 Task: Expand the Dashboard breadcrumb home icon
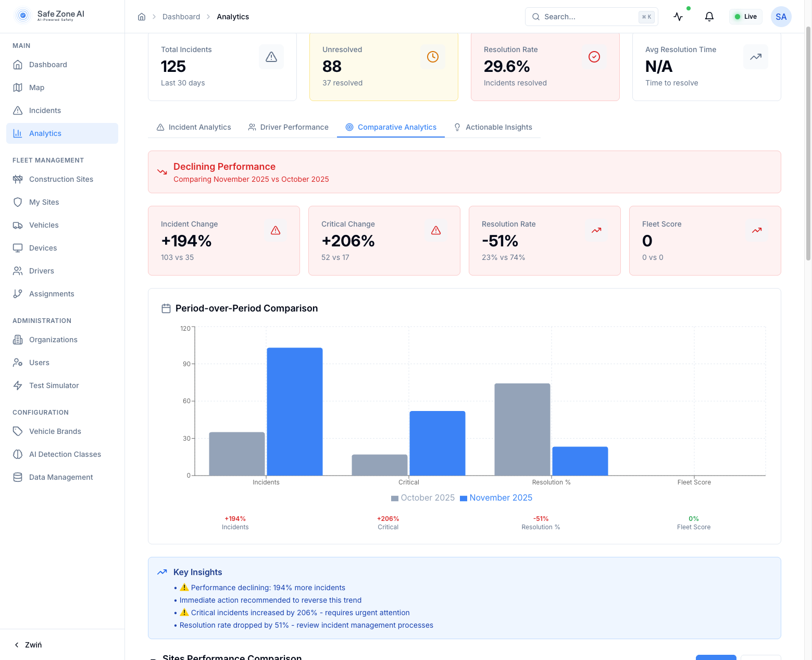click(141, 16)
